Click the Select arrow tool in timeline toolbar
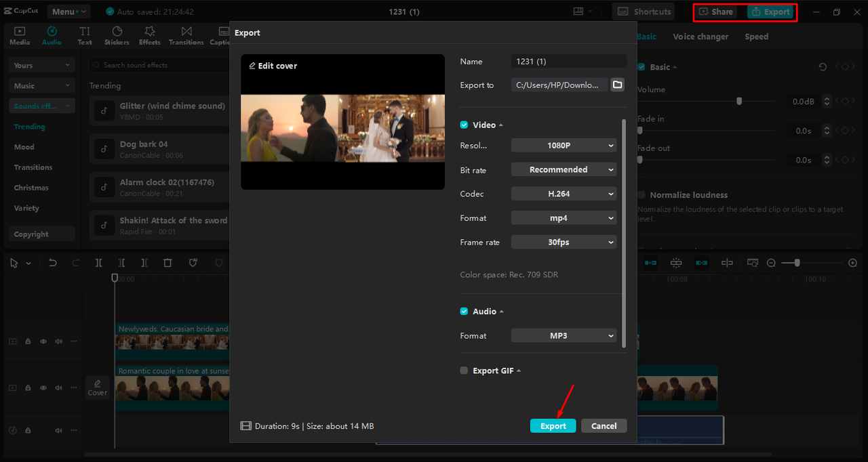This screenshot has width=868, height=462. click(x=14, y=263)
